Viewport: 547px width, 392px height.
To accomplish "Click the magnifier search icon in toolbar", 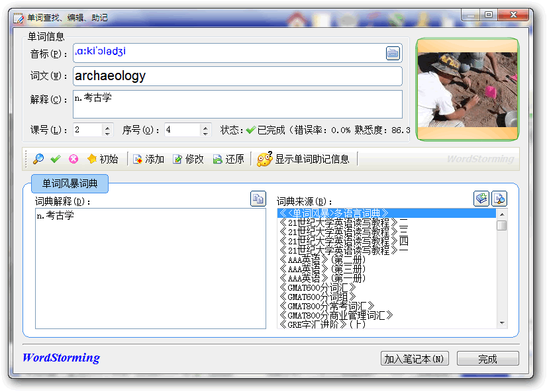I will click(38, 159).
